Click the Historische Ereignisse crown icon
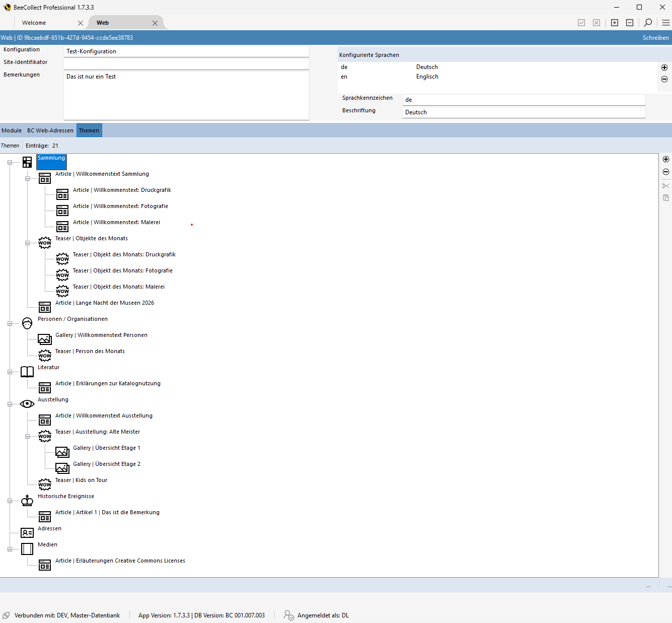Viewport: 672px width, 623px height. [x=27, y=501]
